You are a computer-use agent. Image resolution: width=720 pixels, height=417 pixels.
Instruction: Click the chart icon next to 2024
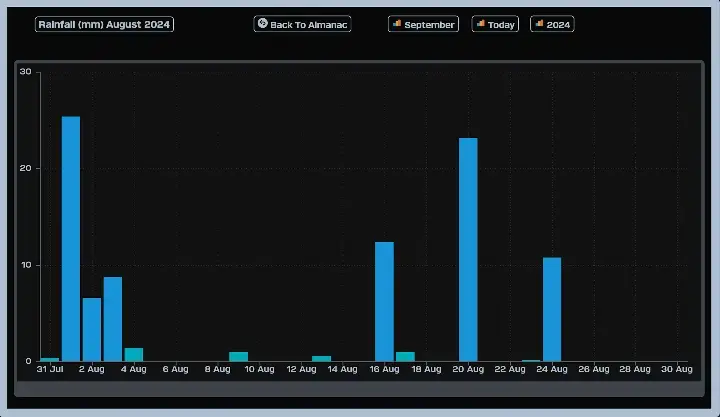[x=540, y=23]
